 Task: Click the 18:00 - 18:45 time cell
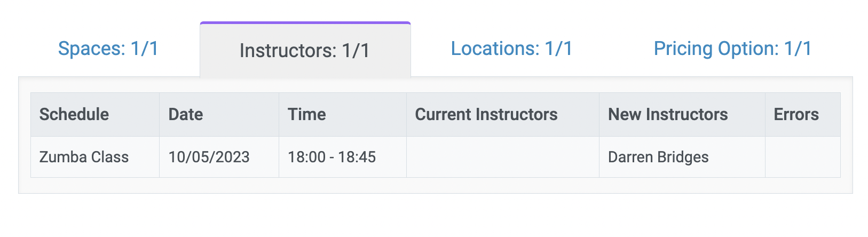pyautogui.click(x=343, y=157)
